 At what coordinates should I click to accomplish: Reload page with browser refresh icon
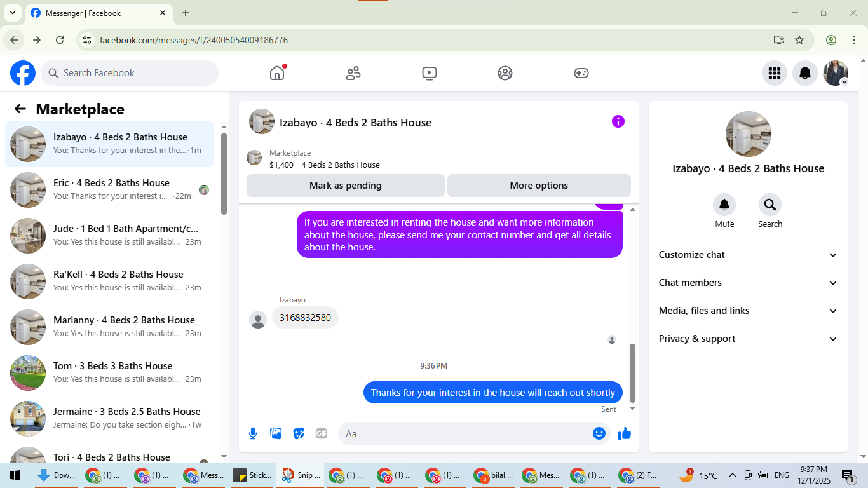60,40
